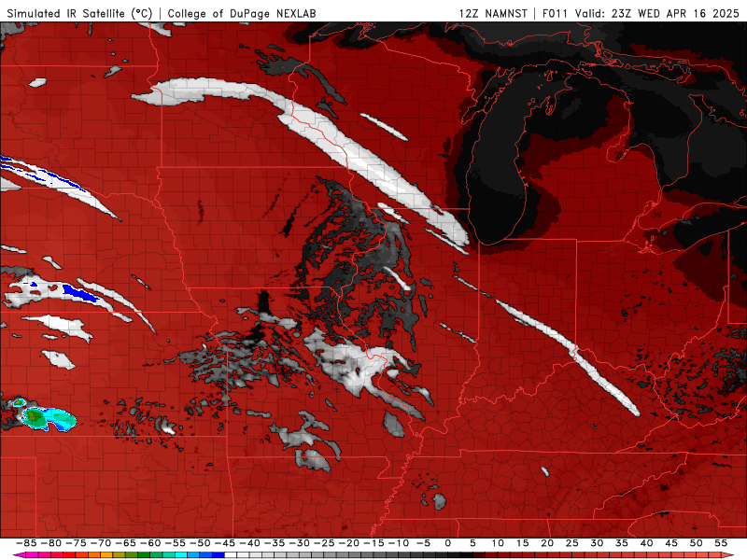Click the 20 color scale label

coord(547,543)
